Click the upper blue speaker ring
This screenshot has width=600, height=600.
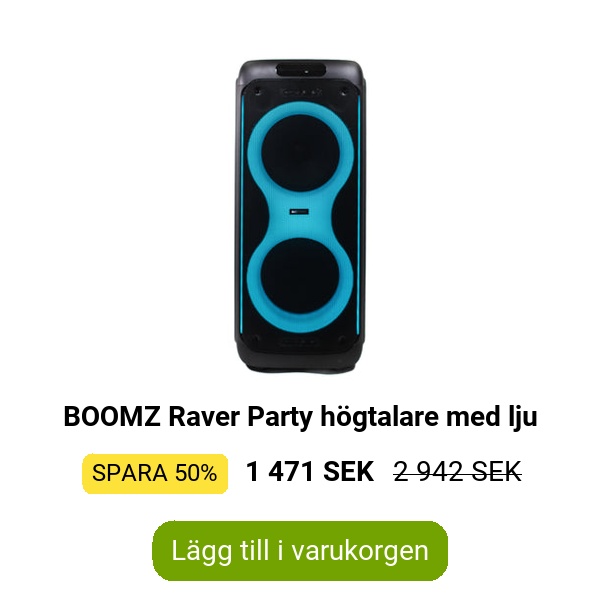point(300,153)
